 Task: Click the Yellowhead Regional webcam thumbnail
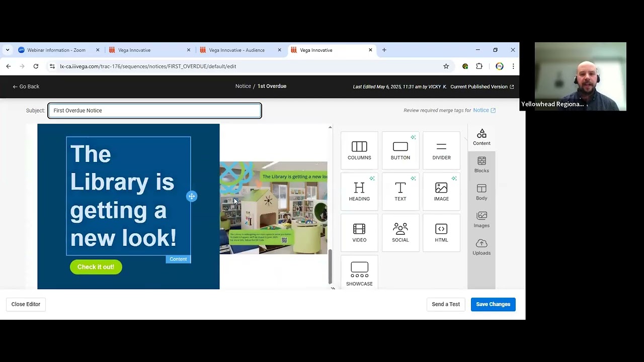581,76
